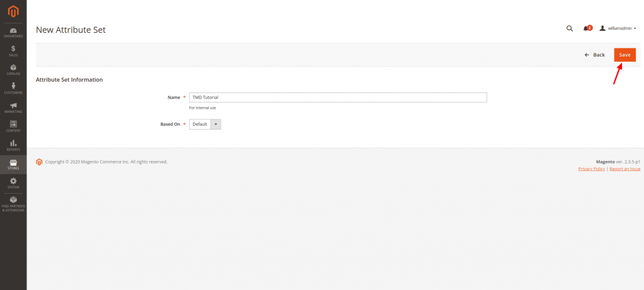The height and width of the screenshot is (290, 644).
Task: Click the Name input field
Action: pyautogui.click(x=338, y=98)
